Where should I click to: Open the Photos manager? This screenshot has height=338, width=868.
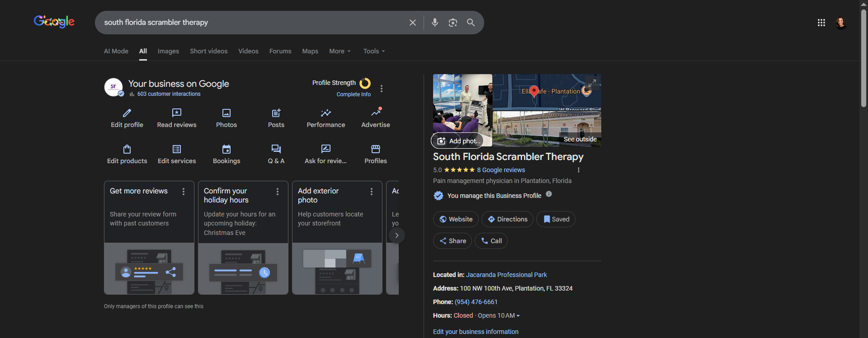point(226,118)
